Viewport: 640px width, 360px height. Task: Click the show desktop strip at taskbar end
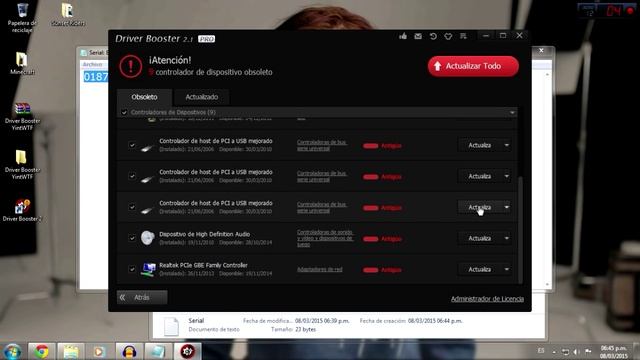(x=638, y=352)
